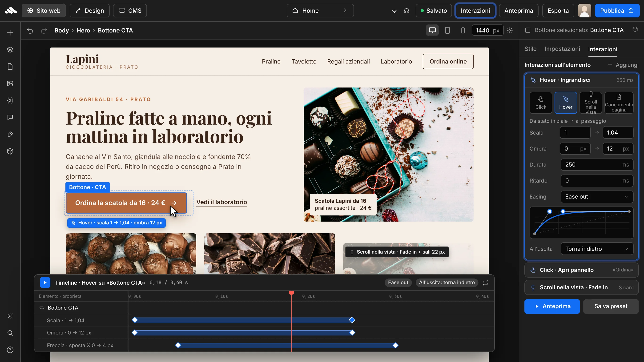Open the Components cube icon in sidebar
This screenshot has height=362, width=644.
(x=10, y=151)
